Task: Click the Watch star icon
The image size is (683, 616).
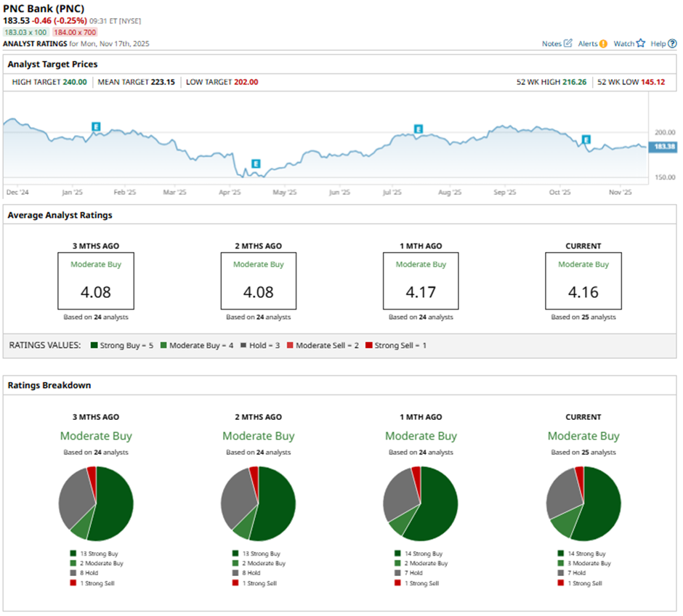Action: [x=640, y=44]
